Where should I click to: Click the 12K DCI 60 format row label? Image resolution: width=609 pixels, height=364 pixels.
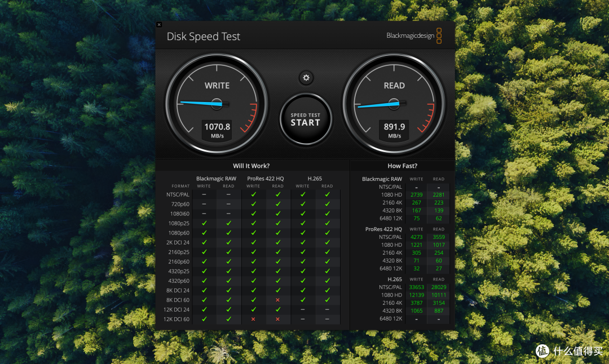[176, 319]
